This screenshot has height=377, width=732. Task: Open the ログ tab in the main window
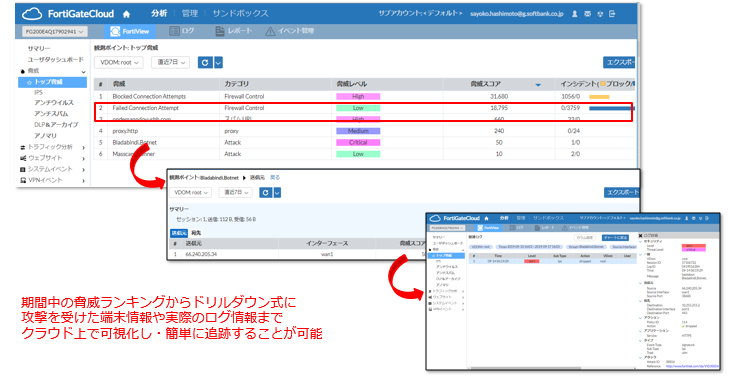[x=182, y=31]
